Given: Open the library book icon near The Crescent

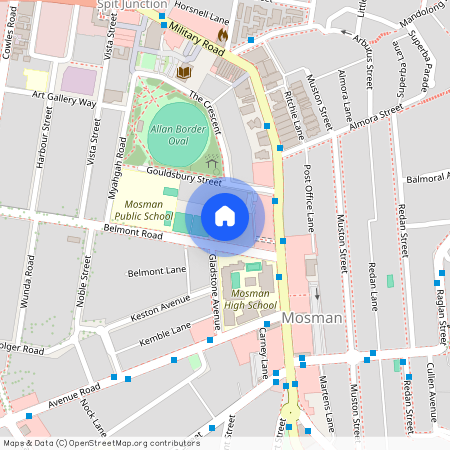Looking at the screenshot, I should pos(184,72).
